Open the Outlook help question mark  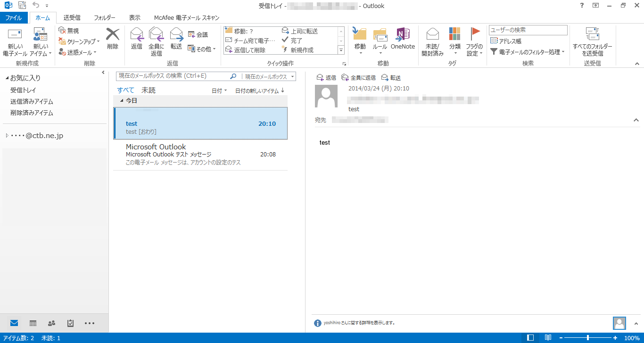pos(581,6)
